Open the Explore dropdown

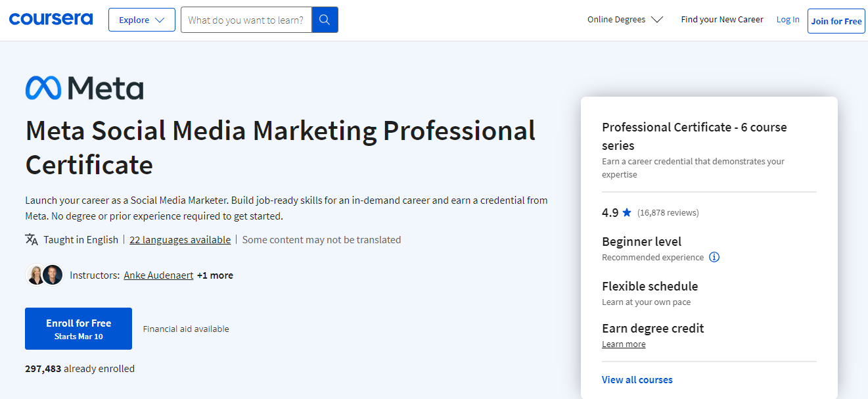(x=141, y=20)
